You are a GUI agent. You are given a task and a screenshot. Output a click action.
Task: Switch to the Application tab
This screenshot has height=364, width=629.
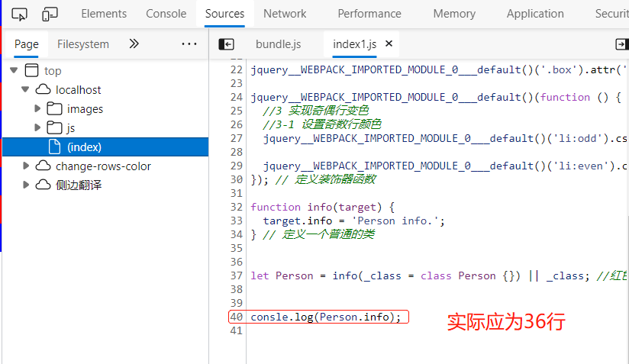[535, 14]
